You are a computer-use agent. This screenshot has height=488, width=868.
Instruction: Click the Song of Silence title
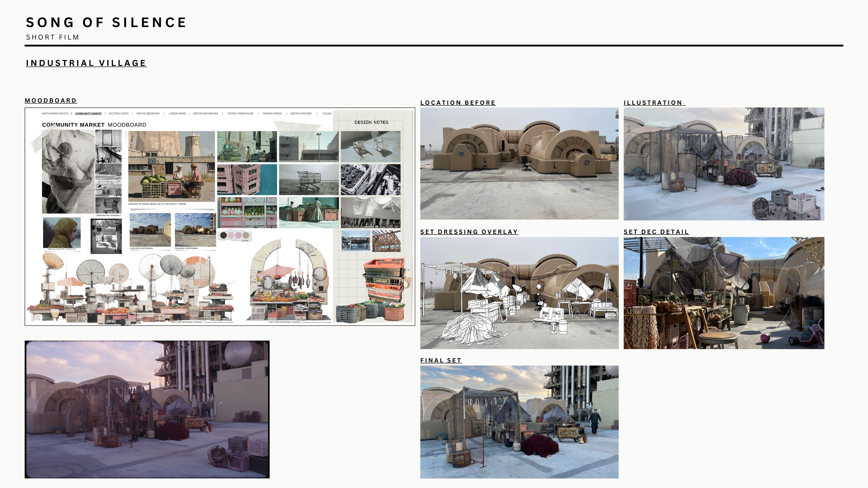106,23
